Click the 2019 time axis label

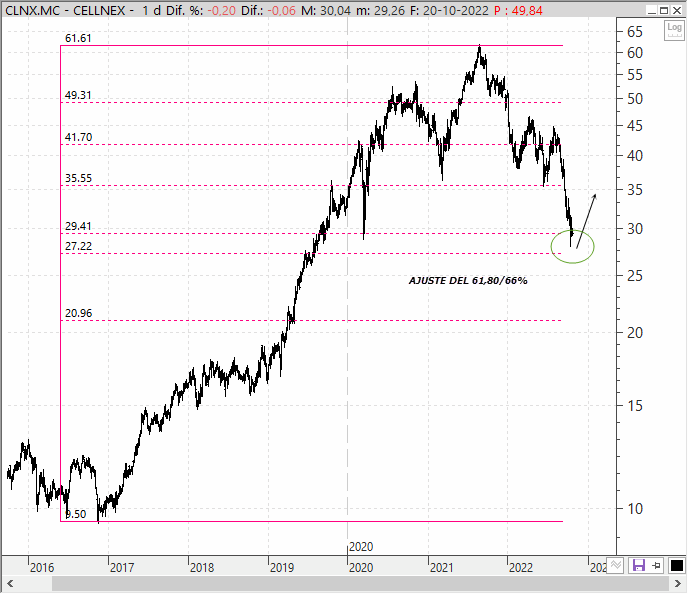282,568
